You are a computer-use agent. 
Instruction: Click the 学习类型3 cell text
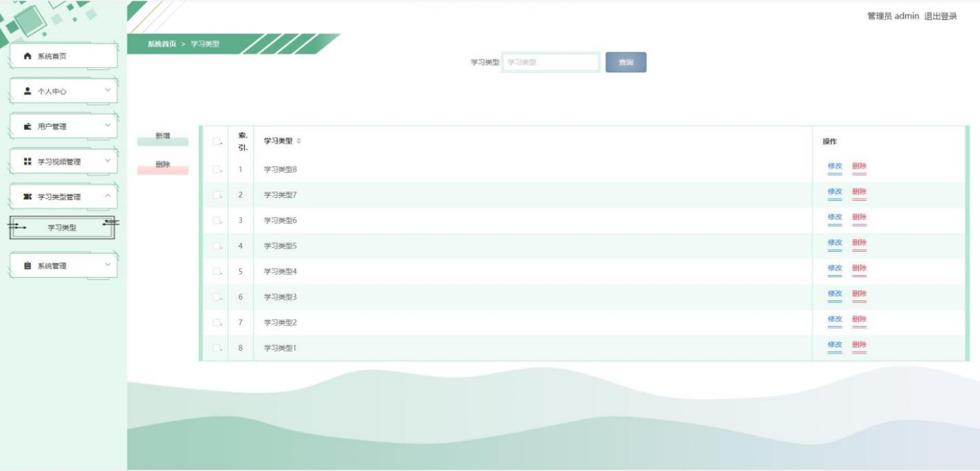[280, 297]
